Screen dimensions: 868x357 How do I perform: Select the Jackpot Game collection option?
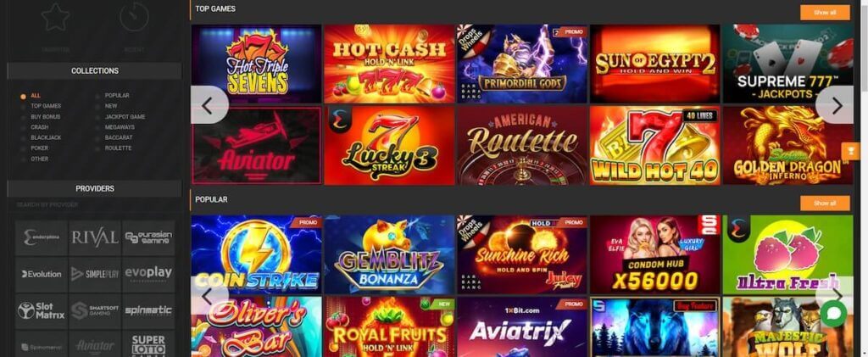coord(125,117)
